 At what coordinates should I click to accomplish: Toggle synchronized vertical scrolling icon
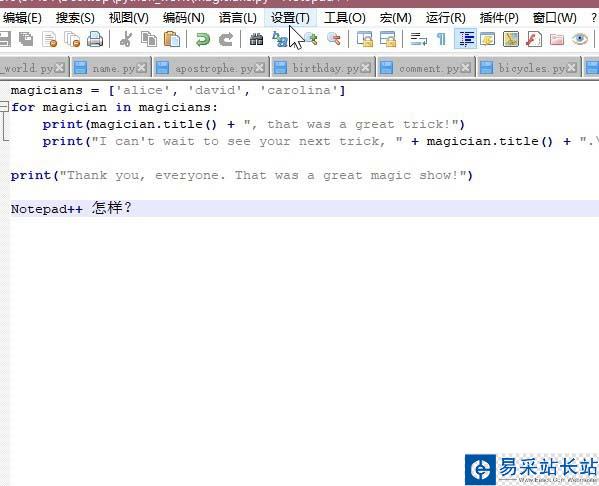pos(364,39)
